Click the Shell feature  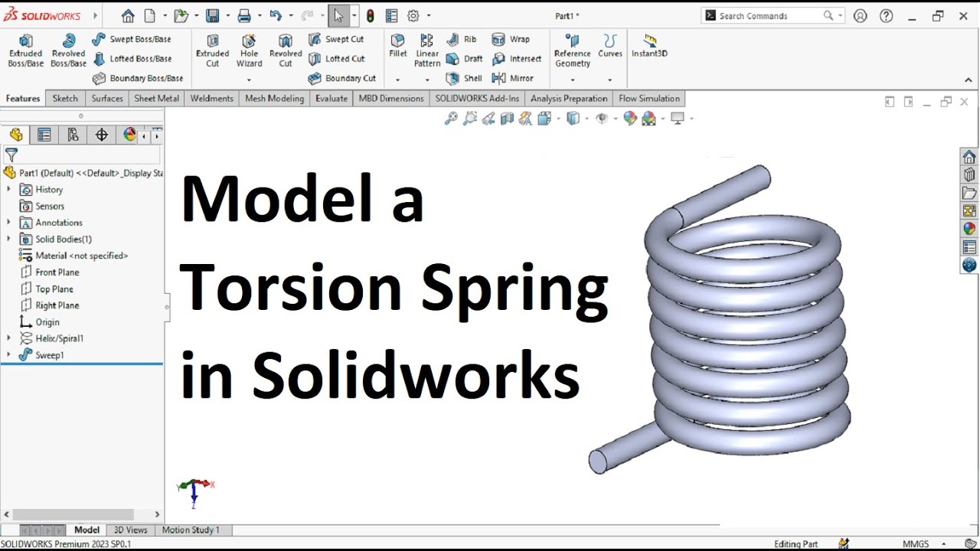(x=464, y=78)
